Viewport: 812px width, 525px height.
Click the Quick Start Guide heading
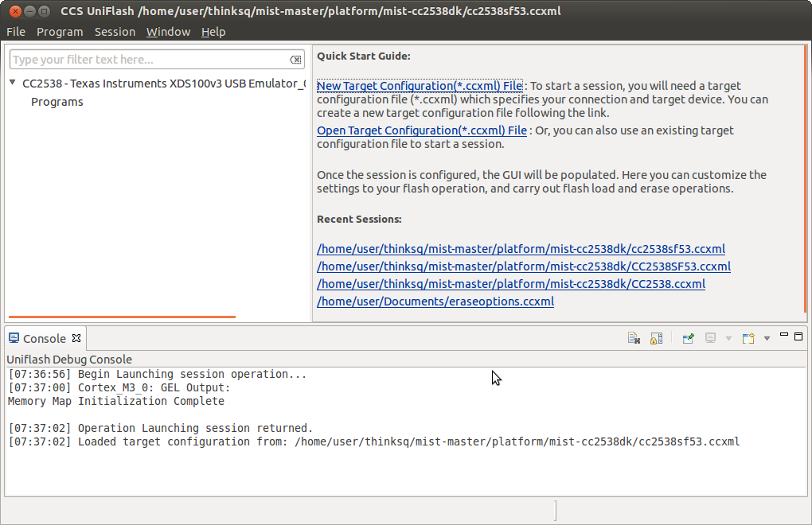(364, 56)
